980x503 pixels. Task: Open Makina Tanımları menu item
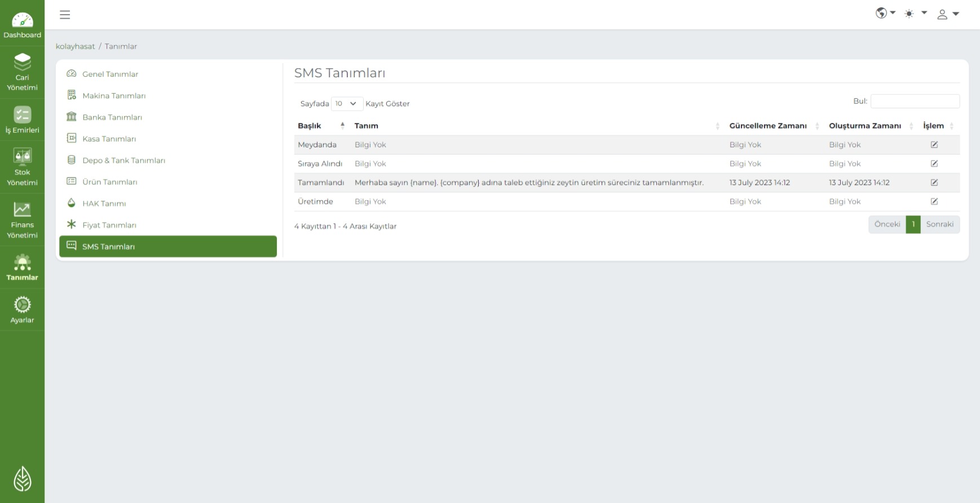[168, 95]
